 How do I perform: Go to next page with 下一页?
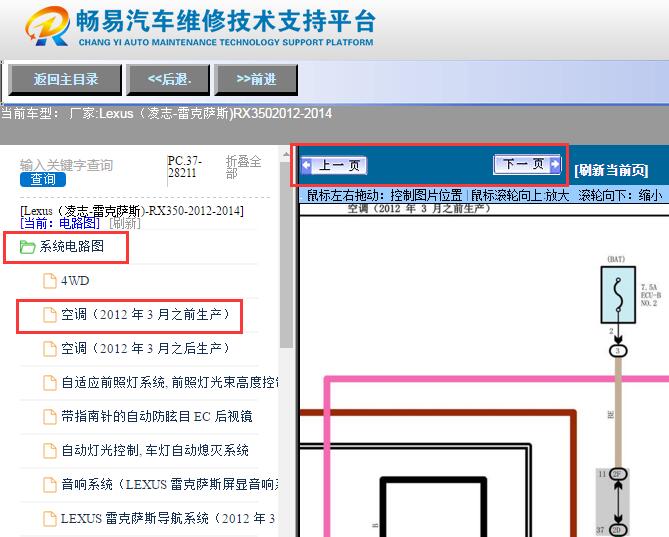pyautogui.click(x=527, y=164)
